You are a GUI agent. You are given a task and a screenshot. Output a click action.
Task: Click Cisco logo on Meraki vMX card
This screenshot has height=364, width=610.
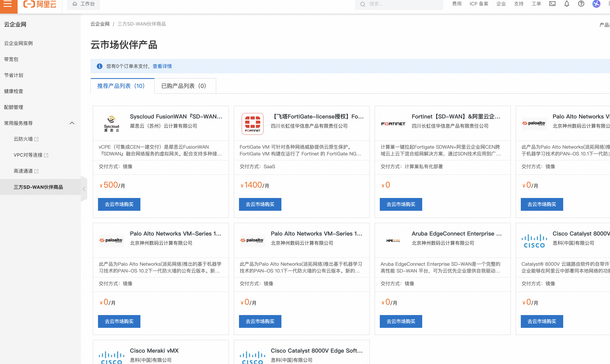click(x=111, y=357)
